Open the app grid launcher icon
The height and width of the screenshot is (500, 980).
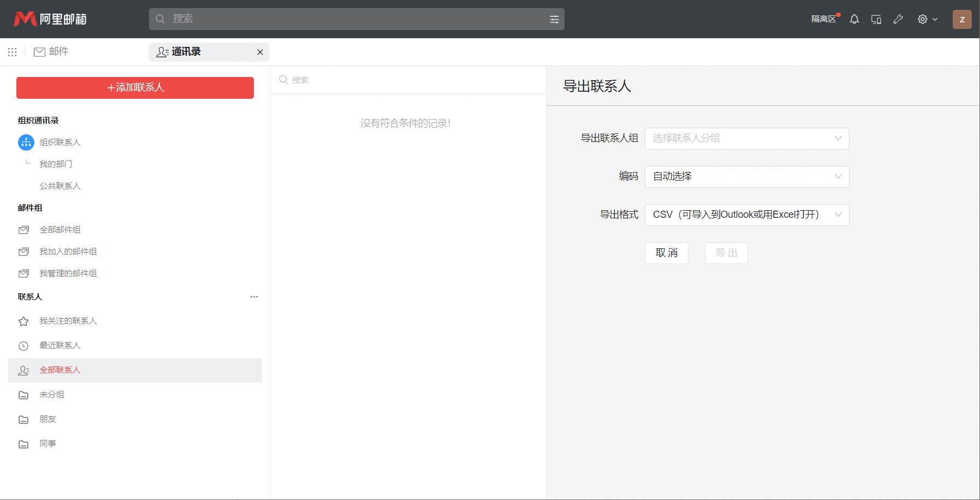coord(12,52)
